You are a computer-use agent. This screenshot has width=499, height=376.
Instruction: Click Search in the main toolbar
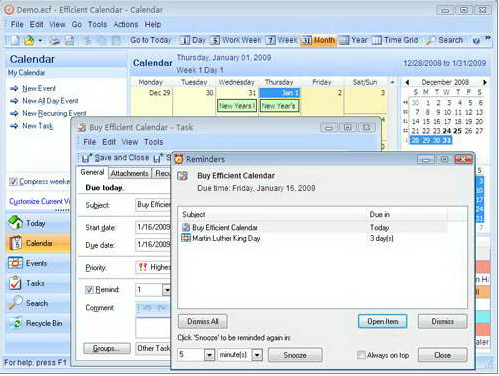coord(445,40)
